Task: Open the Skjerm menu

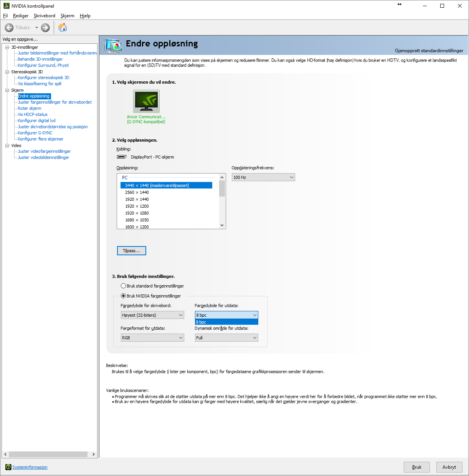Action: click(x=68, y=16)
